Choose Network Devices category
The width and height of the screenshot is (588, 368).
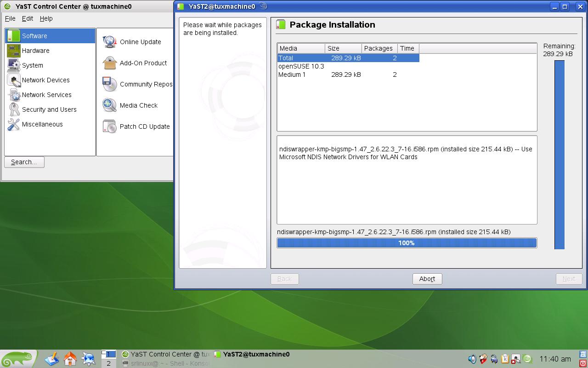coord(50,80)
